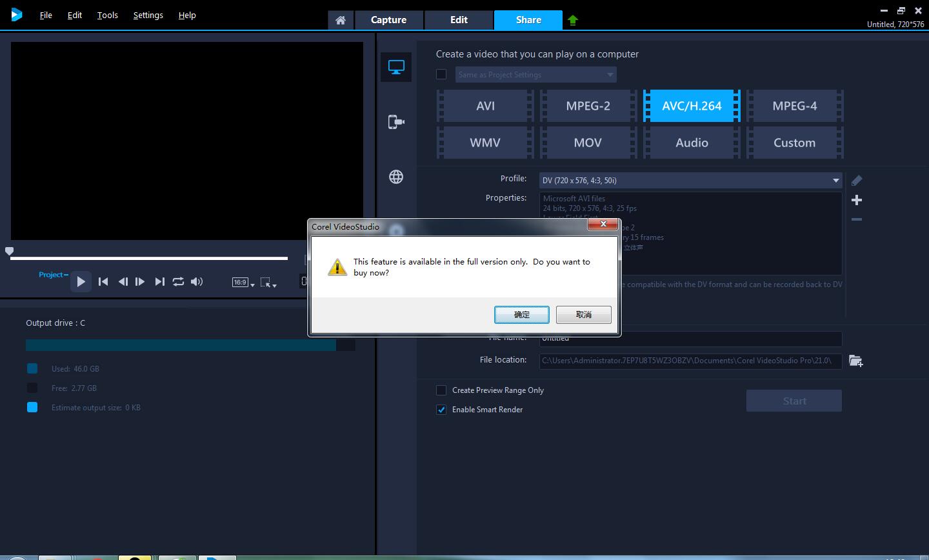
Task: Click the 'Output drive : C' text
Action: tap(55, 323)
